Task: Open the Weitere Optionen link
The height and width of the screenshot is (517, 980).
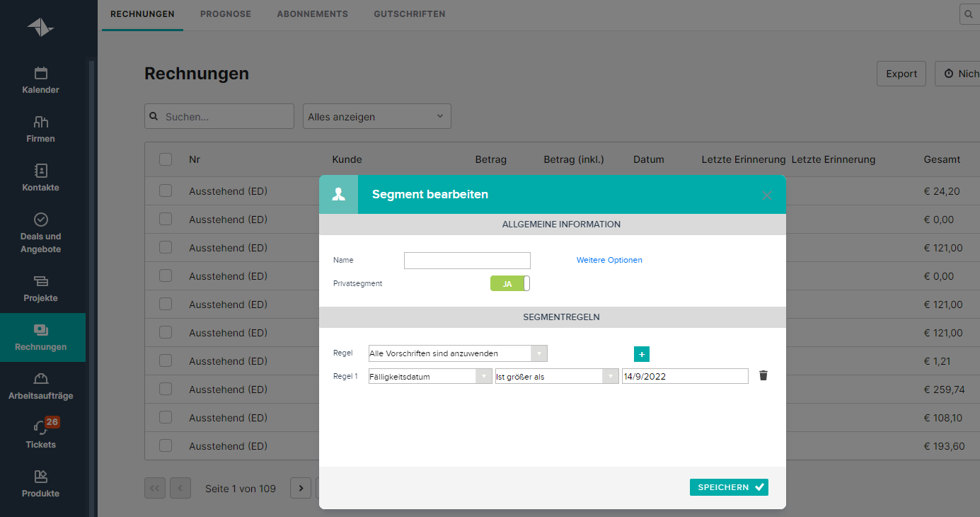Action: [x=609, y=260]
